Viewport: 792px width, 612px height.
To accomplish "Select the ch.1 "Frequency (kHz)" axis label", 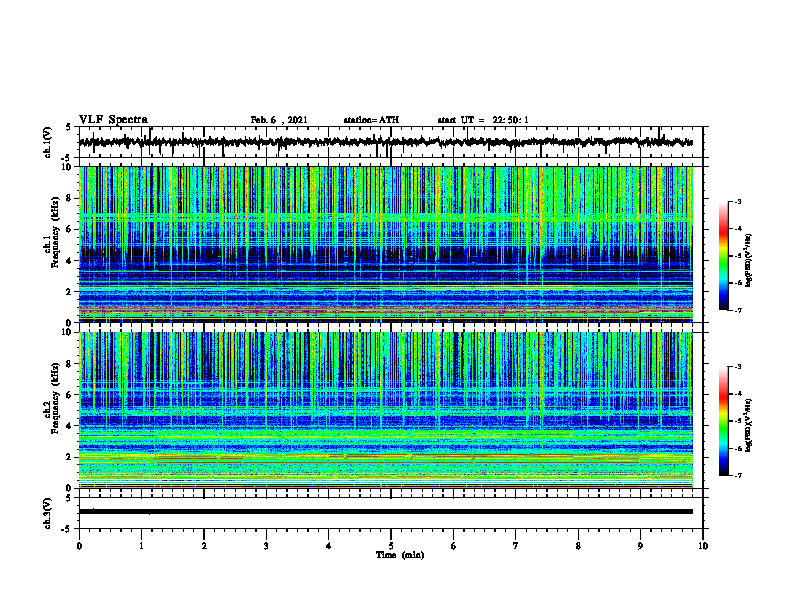I will (x=55, y=233).
